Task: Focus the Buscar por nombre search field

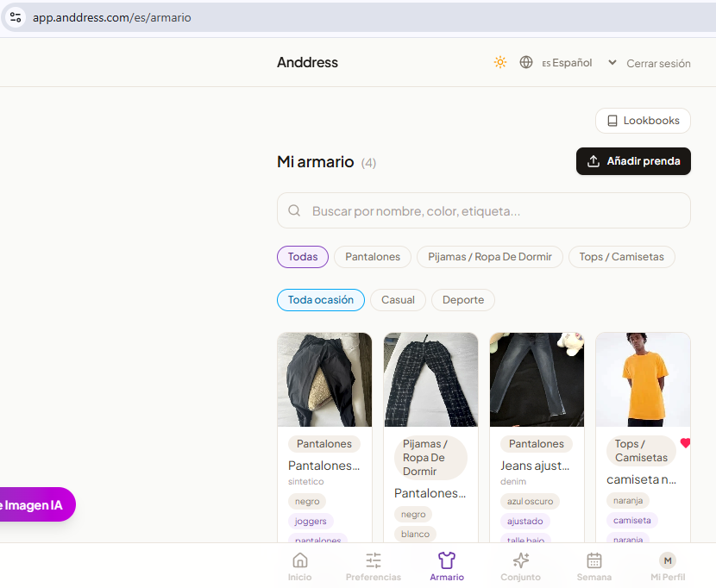Action: (484, 210)
